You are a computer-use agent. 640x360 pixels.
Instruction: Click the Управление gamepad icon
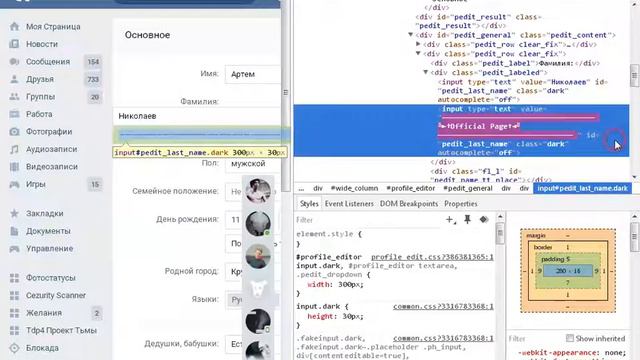click(x=14, y=249)
